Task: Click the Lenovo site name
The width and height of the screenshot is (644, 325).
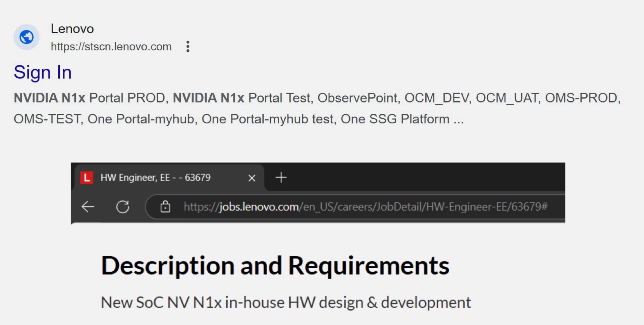Action: tap(72, 29)
